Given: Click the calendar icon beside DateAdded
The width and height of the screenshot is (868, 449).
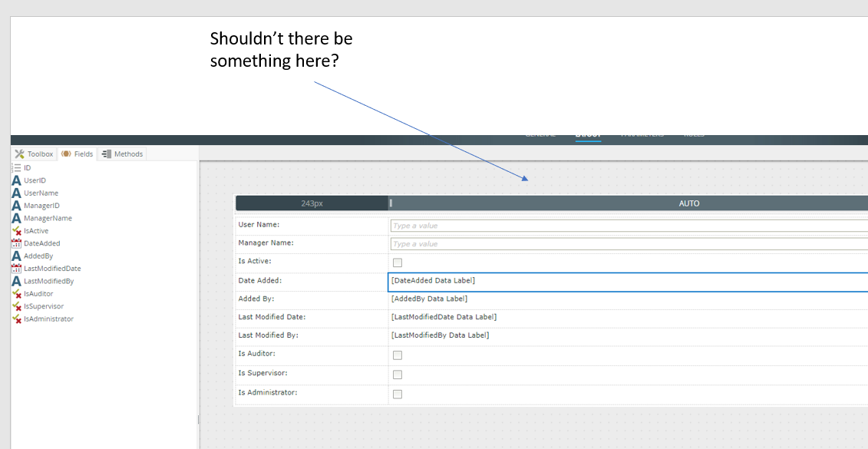Looking at the screenshot, I should [x=16, y=243].
